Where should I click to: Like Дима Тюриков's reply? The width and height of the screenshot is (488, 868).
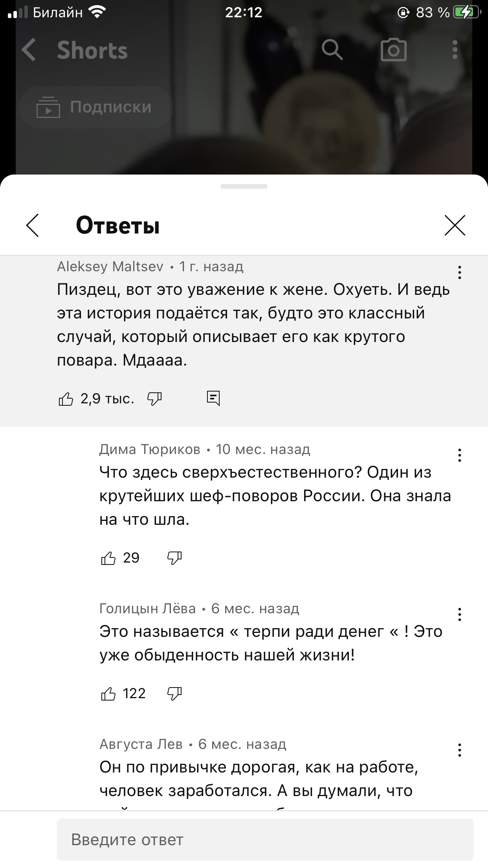click(108, 558)
